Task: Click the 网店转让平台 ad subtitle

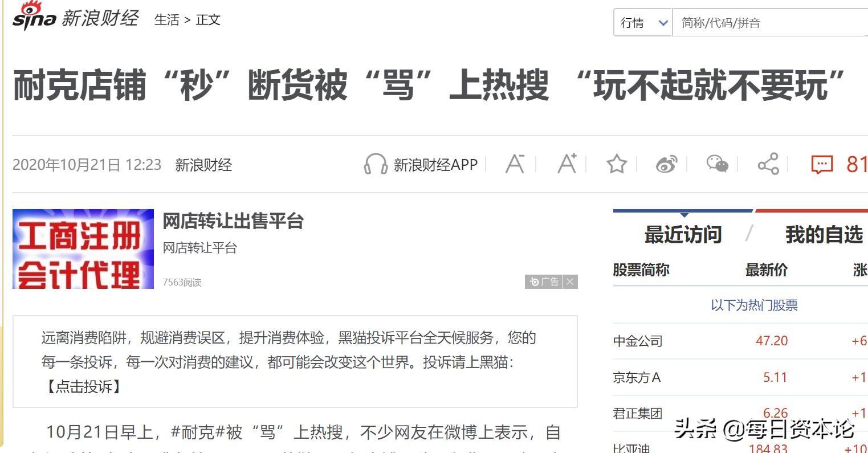Action: (200, 248)
